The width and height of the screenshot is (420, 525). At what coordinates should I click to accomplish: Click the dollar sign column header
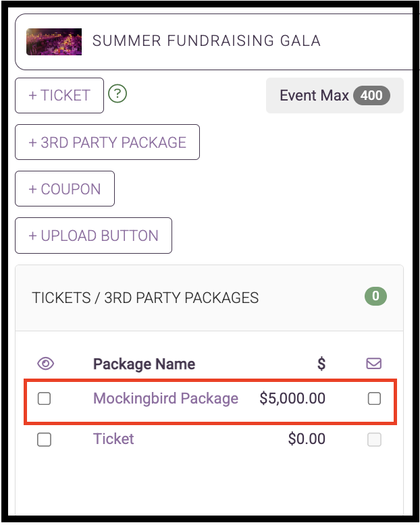click(x=321, y=364)
